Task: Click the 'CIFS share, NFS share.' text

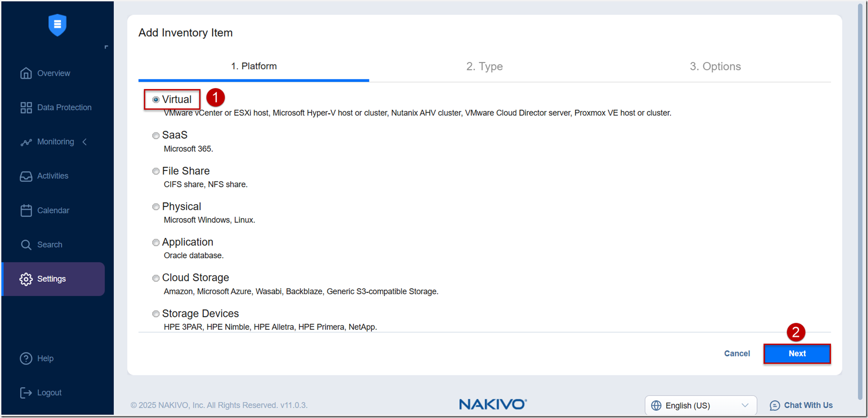Action: tap(206, 184)
